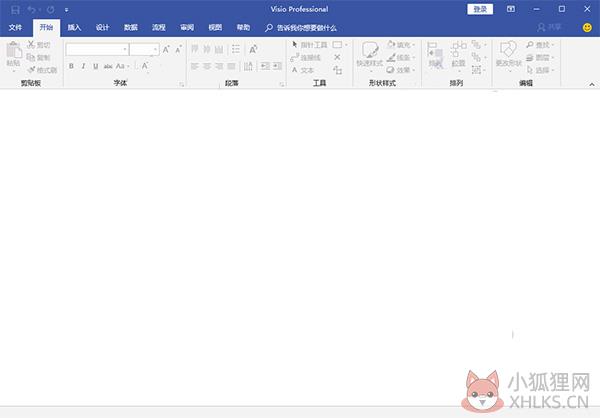Toggle align text to top
The image size is (600, 418).
195,49
